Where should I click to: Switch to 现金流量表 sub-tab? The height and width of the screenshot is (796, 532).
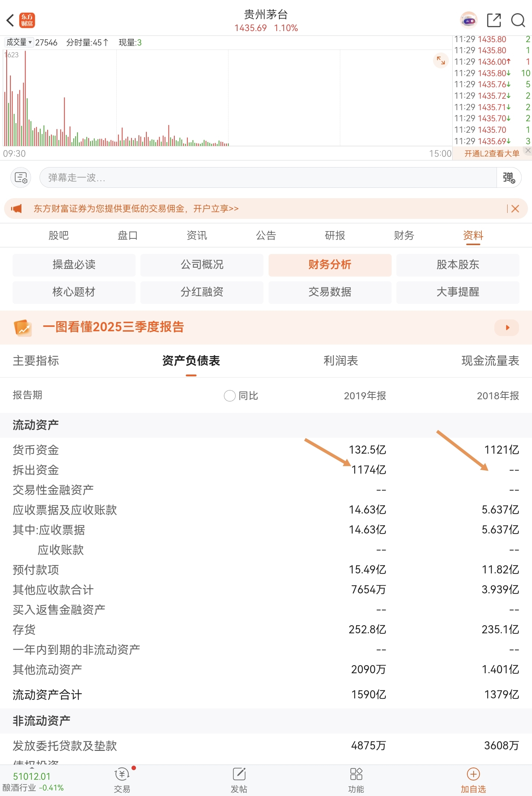(490, 361)
